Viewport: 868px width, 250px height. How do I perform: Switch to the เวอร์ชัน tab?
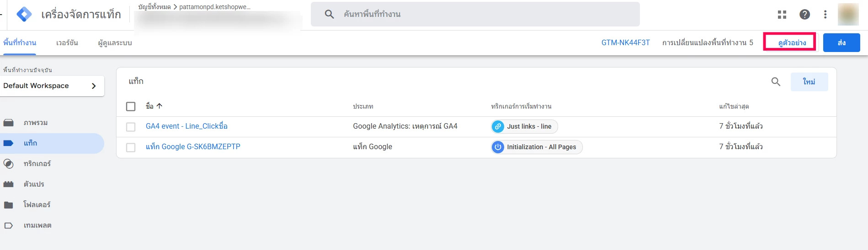pyautogui.click(x=67, y=43)
